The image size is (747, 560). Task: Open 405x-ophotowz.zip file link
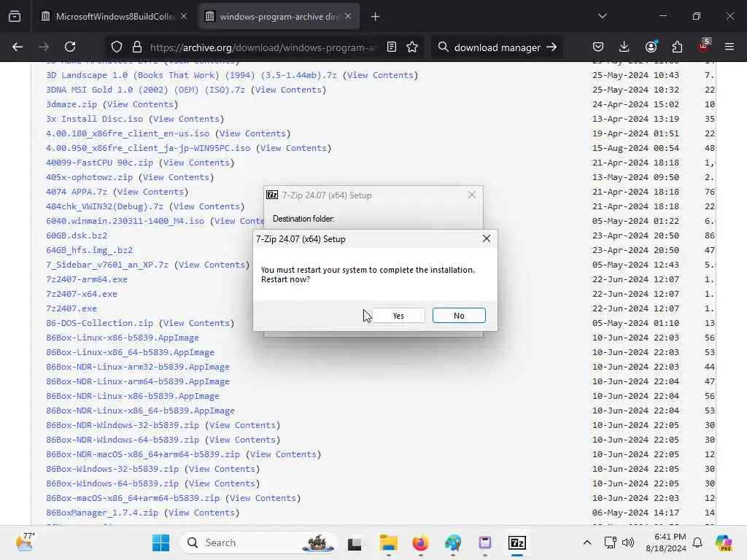(89, 177)
